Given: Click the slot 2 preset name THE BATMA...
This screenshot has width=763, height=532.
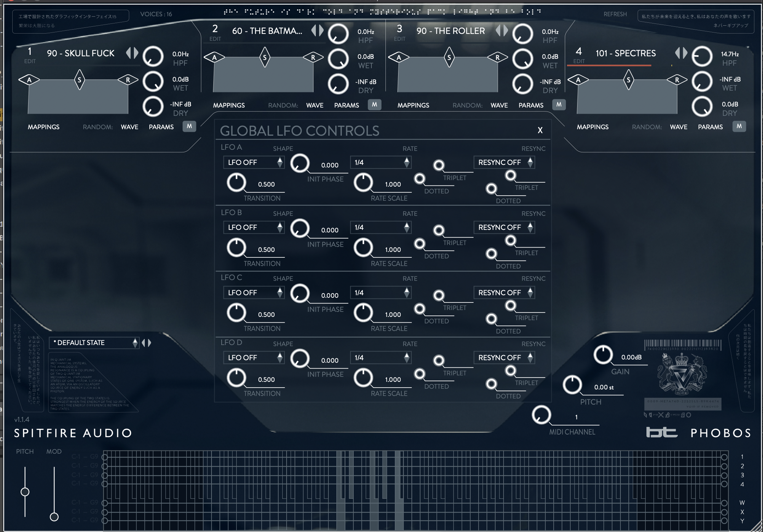Looking at the screenshot, I should pyautogui.click(x=267, y=31).
